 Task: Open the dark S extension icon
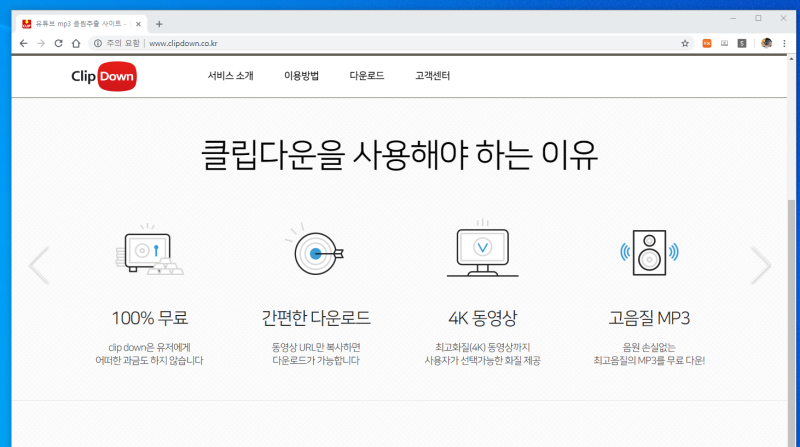(x=742, y=43)
